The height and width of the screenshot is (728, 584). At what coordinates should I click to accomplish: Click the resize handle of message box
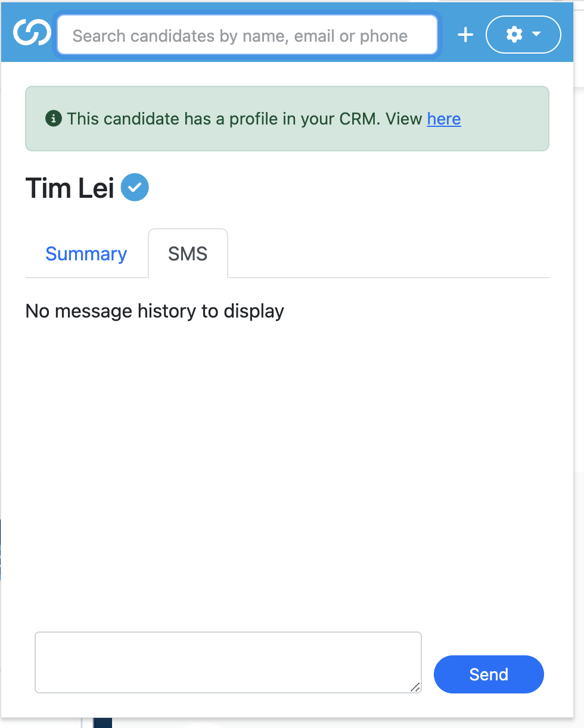(x=415, y=687)
